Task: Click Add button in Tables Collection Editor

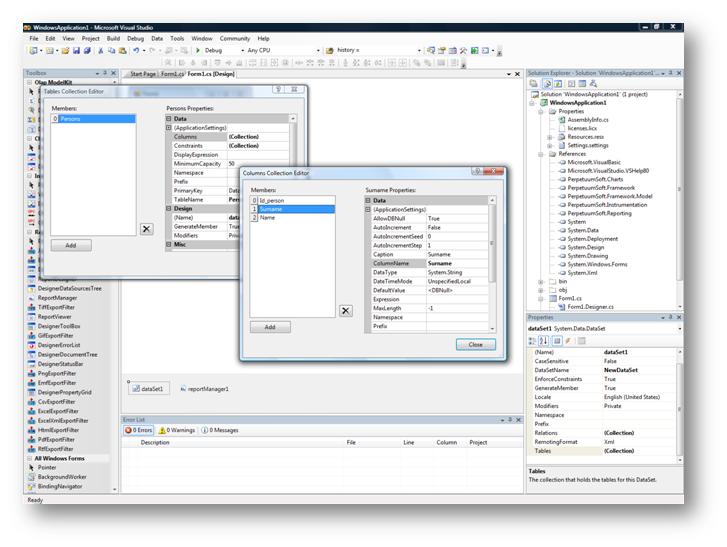Action: click(71, 245)
